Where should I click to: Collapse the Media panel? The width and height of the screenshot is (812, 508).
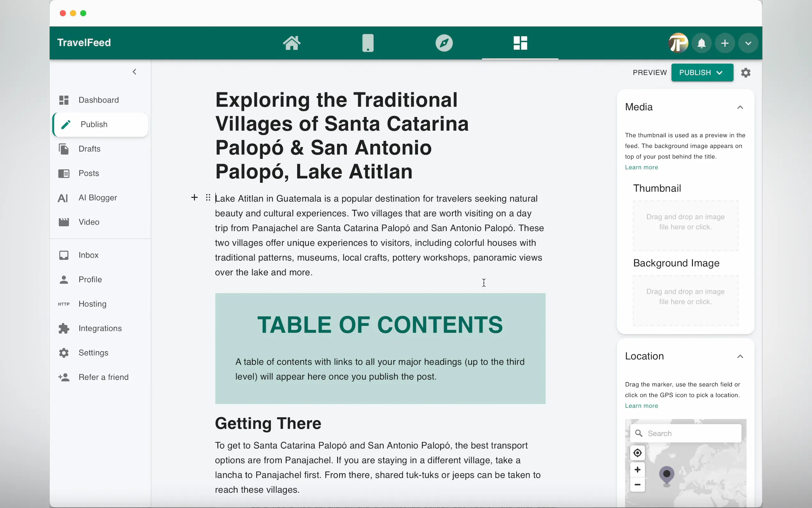tap(740, 107)
